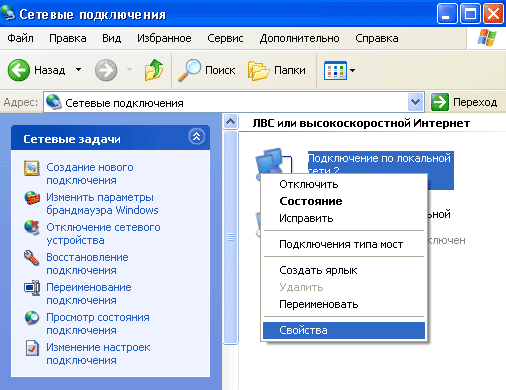Image resolution: width=506 pixels, height=390 pixels.
Task: Click the Rename connection icon
Action: click(32, 288)
